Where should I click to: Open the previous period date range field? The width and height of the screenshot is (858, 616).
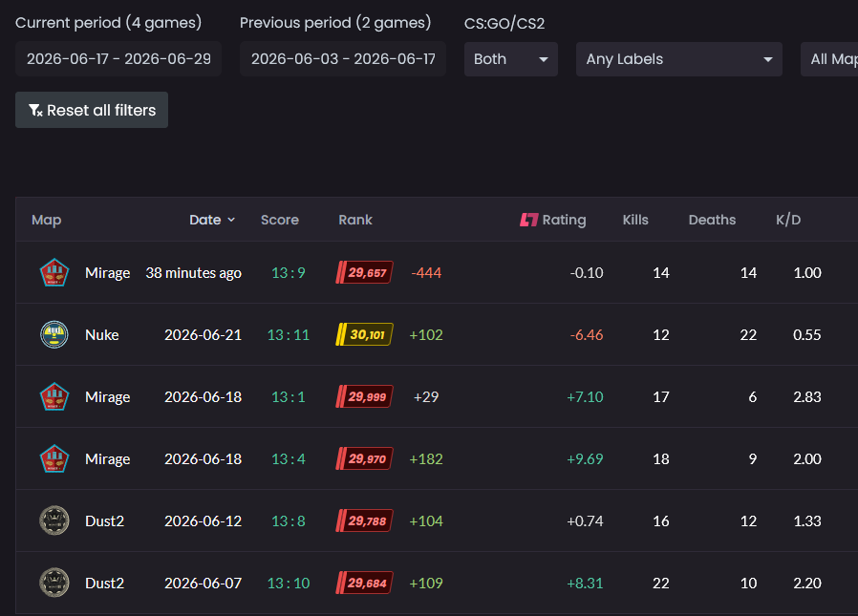343,59
